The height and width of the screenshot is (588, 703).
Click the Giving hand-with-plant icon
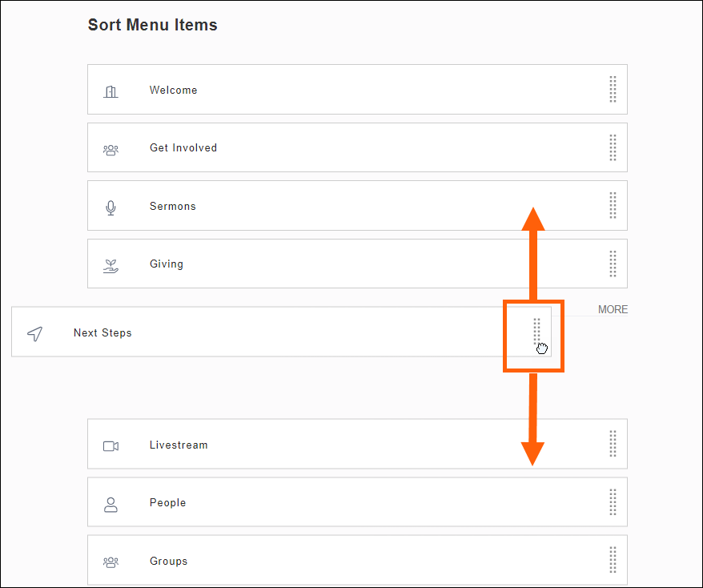111,265
